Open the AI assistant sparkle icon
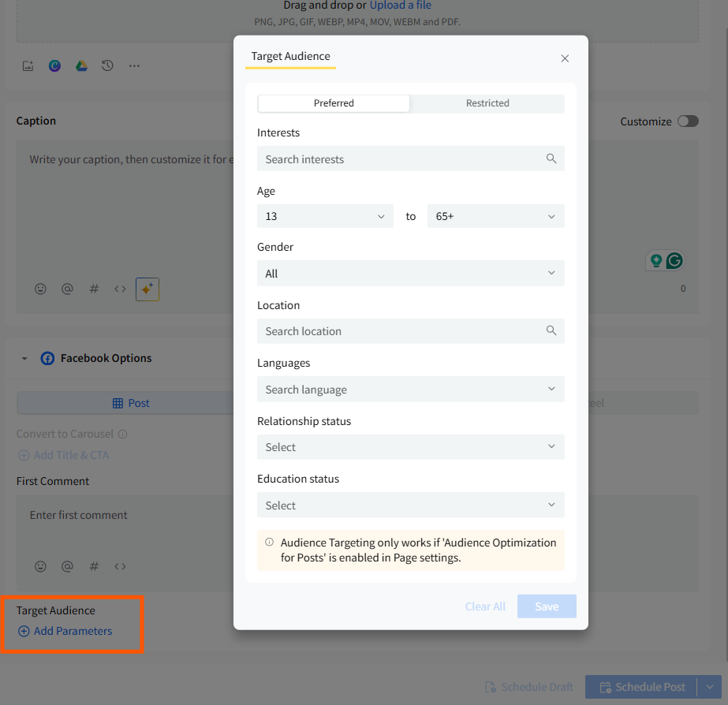 pos(147,289)
